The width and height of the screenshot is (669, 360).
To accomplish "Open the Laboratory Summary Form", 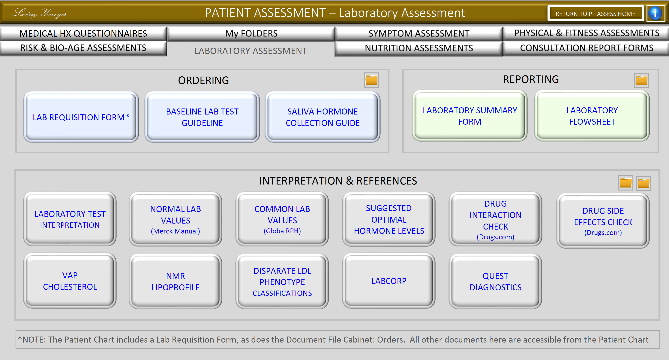I will [470, 116].
